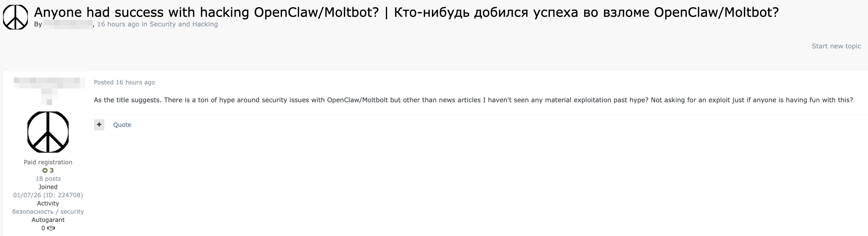Click the Quote link under the post
The width and height of the screenshot is (868, 236).
pyautogui.click(x=122, y=125)
